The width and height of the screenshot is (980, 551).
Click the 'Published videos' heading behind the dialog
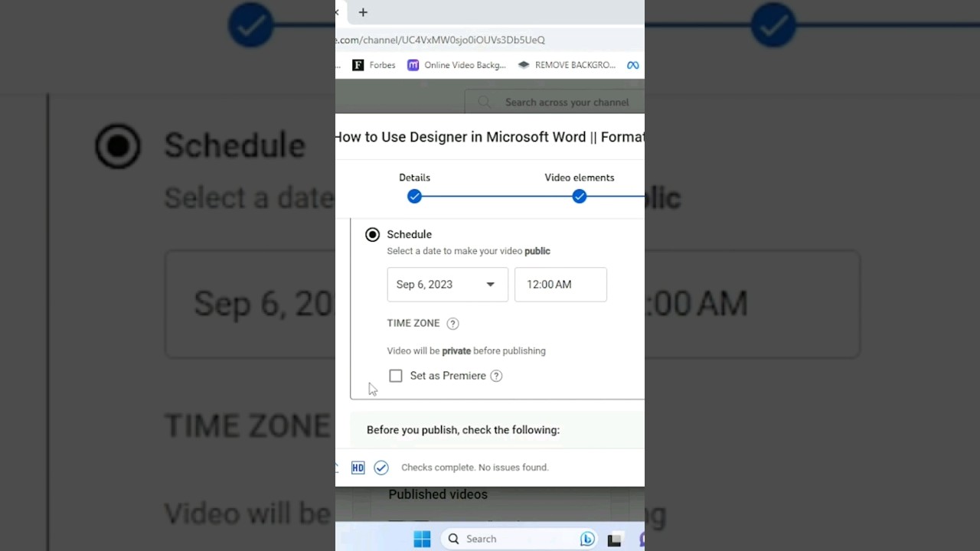tap(438, 494)
